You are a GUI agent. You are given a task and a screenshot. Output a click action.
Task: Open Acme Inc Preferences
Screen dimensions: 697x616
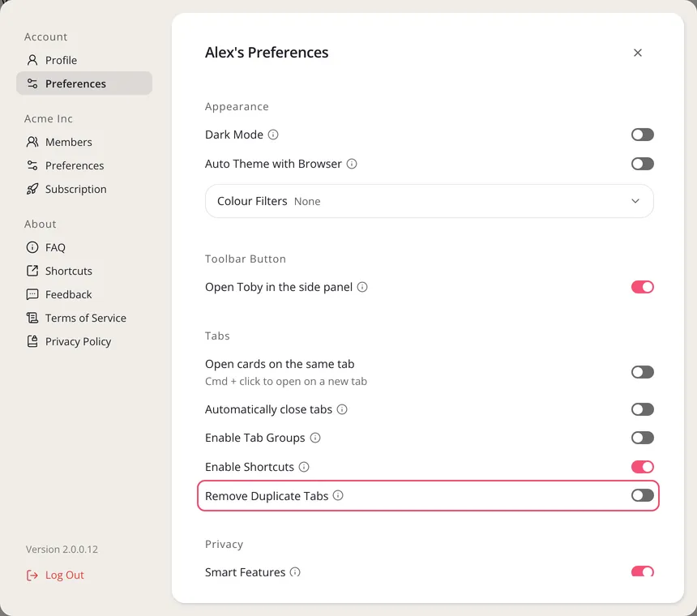click(84, 165)
